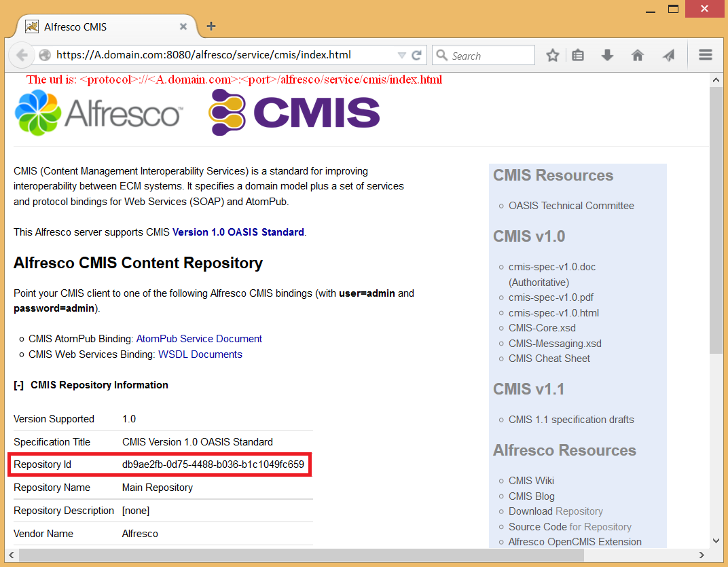This screenshot has height=567, width=728.
Task: Open CMIS-Core.xsd link
Action: click(x=542, y=328)
